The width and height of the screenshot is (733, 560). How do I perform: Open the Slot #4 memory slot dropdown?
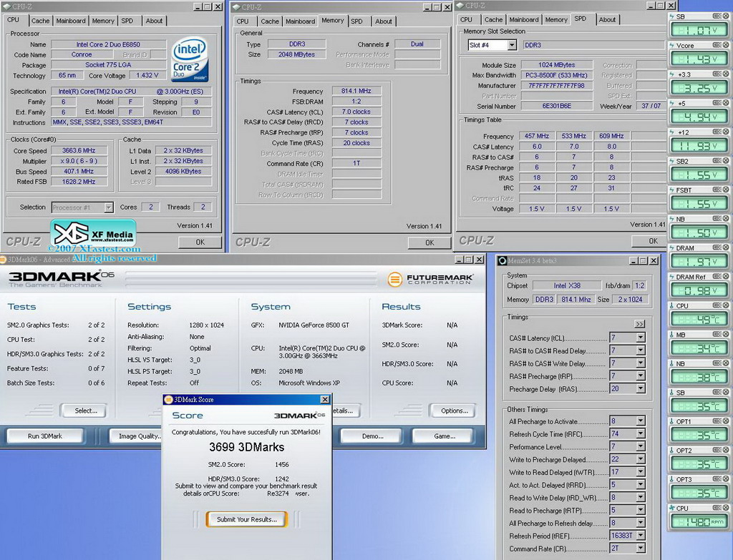point(512,45)
